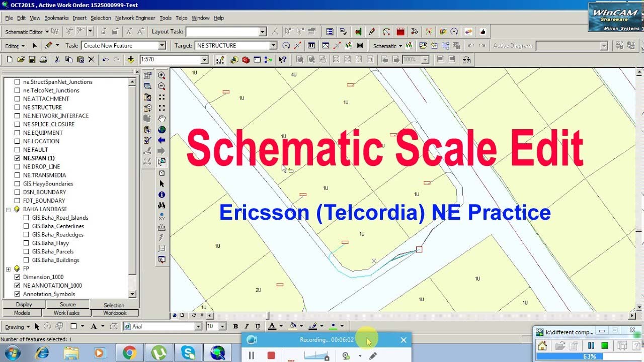This screenshot has height=362, width=644.
Task: Click the What's This help icon
Action: pos(282,59)
